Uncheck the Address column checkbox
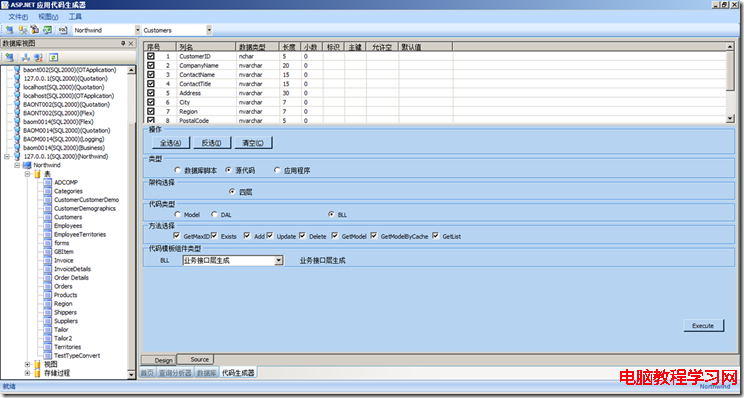Screen dimensions: 744x398 [x=151, y=93]
